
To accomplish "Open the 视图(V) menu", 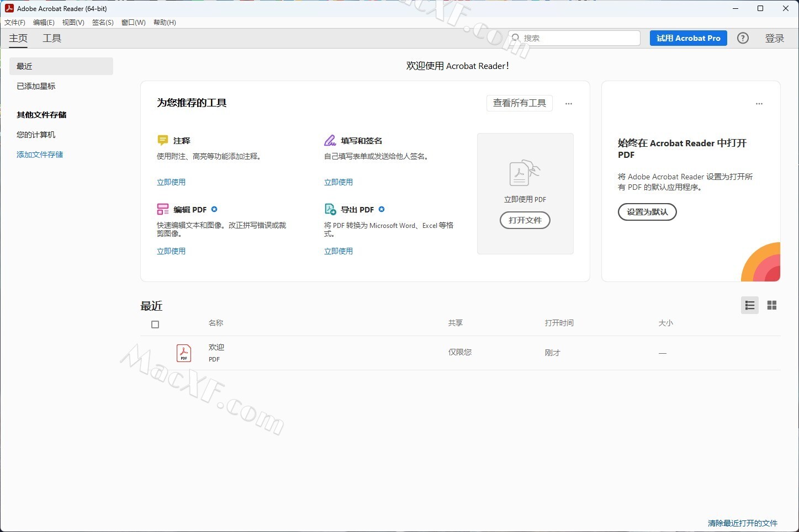I will pyautogui.click(x=73, y=23).
